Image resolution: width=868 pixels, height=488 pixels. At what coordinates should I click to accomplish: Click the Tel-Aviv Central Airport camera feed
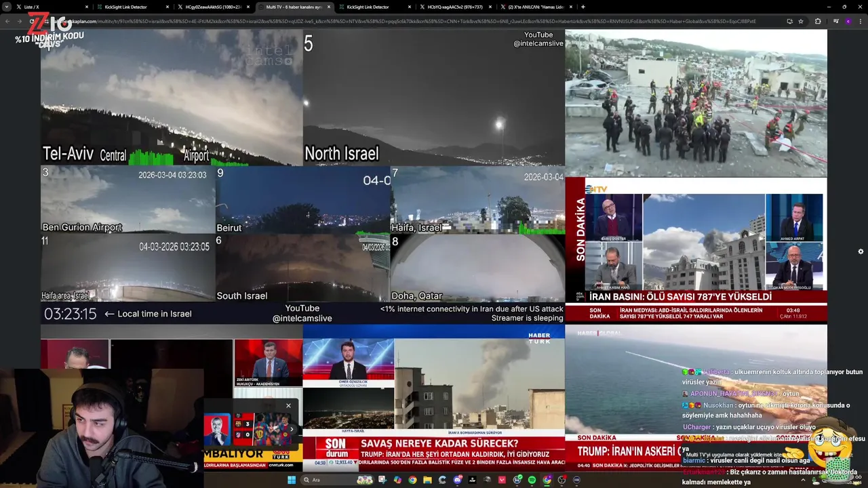click(x=172, y=98)
